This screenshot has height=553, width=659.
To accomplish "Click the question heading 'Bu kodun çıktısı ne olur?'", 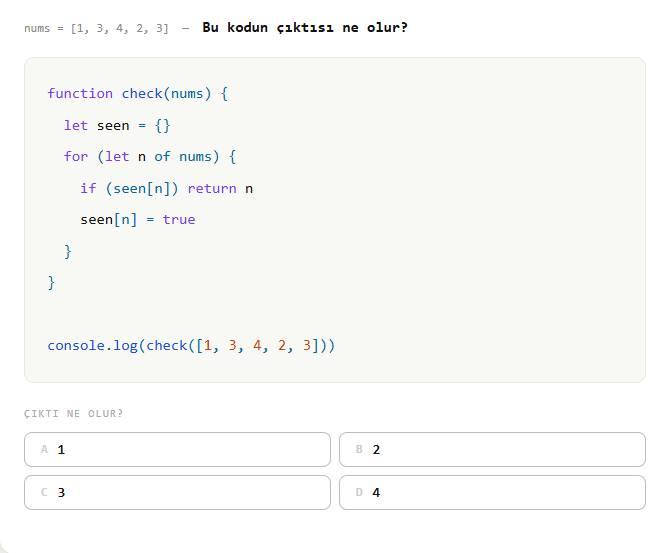I will click(305, 28).
